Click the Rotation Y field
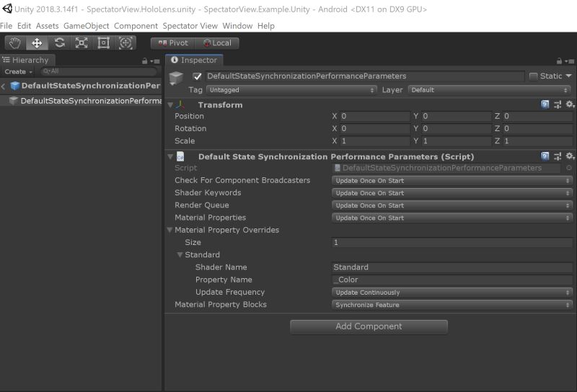Image resolution: width=577 pixels, height=392 pixels. (x=457, y=129)
